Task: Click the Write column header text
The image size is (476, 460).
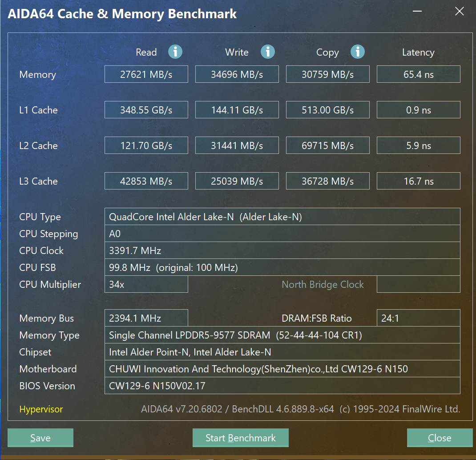Action: (237, 52)
